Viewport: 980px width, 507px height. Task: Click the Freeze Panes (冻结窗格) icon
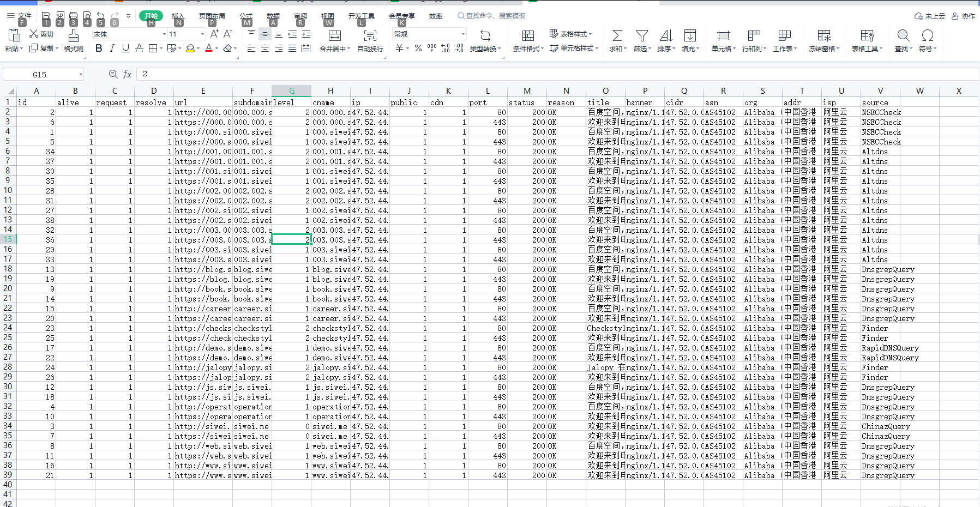point(823,36)
